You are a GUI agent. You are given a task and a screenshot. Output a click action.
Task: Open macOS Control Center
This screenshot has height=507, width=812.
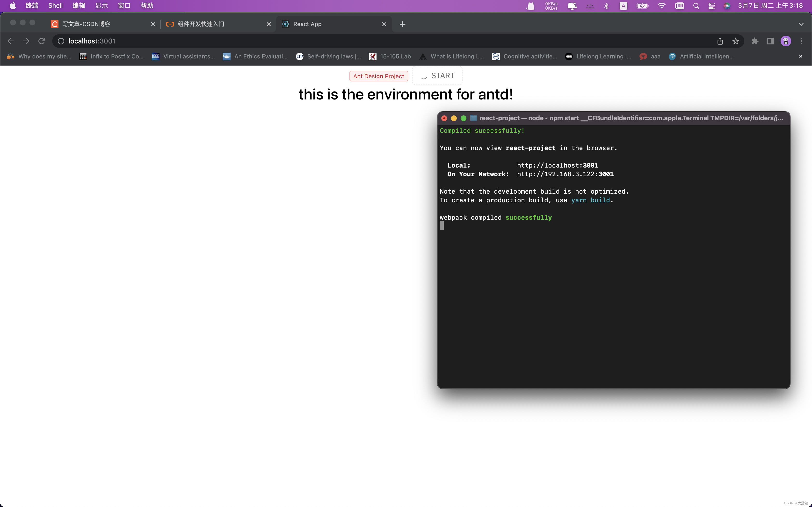coord(712,6)
